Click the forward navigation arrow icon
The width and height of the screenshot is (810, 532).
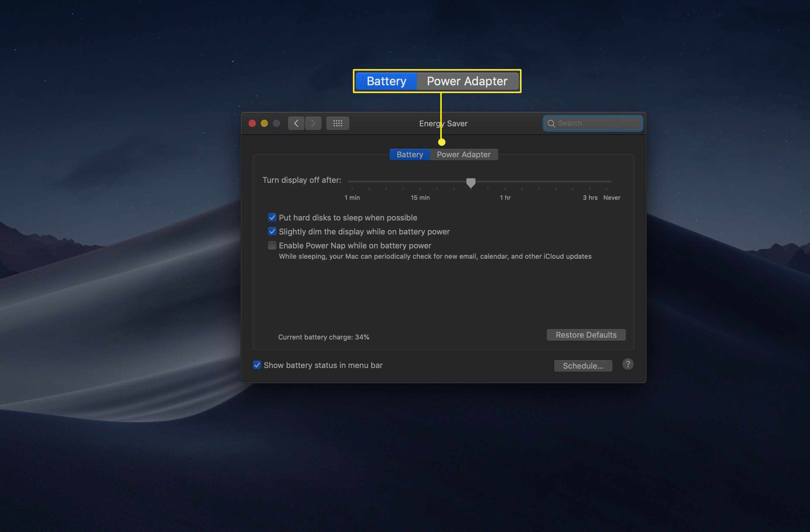(x=313, y=123)
